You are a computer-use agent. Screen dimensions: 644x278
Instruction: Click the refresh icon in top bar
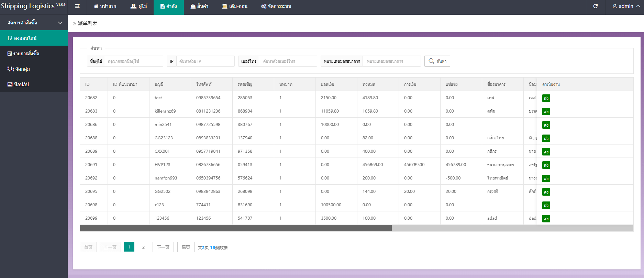[x=596, y=6]
